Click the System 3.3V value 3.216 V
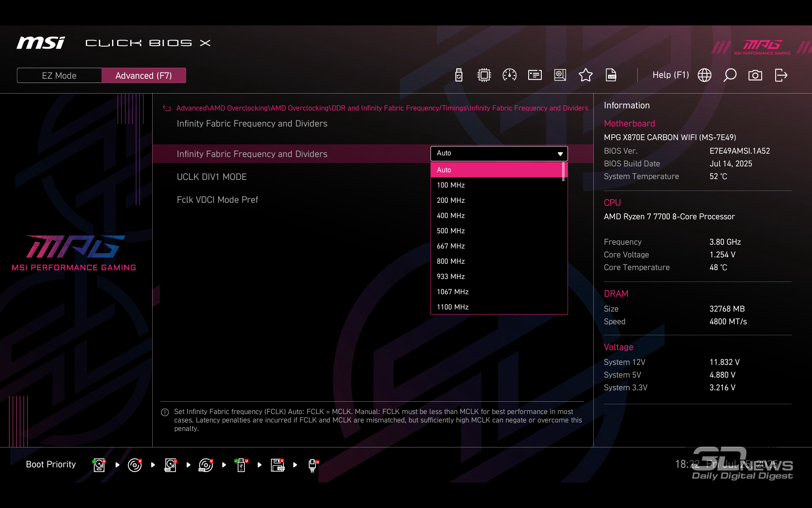The width and height of the screenshot is (812, 508). pos(722,388)
